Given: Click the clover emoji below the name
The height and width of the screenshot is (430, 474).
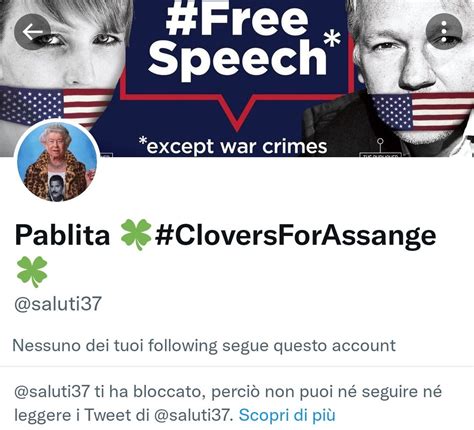Looking at the screenshot, I should (32, 272).
